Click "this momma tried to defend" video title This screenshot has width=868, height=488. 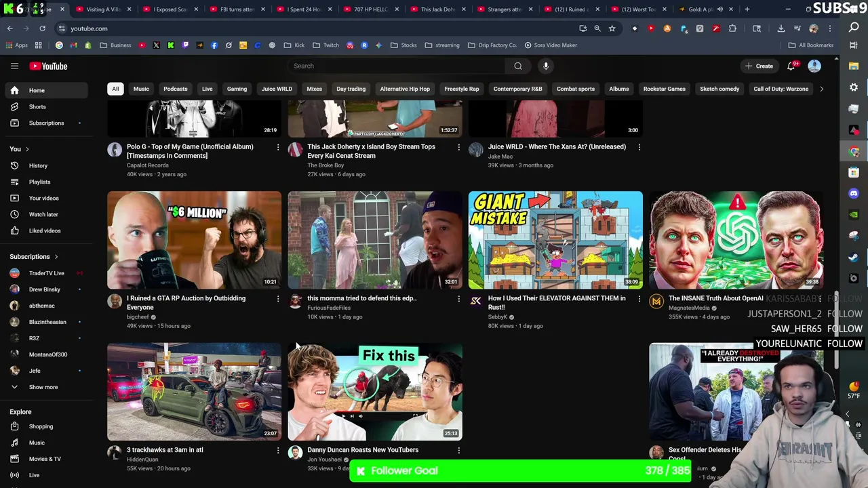tap(361, 298)
